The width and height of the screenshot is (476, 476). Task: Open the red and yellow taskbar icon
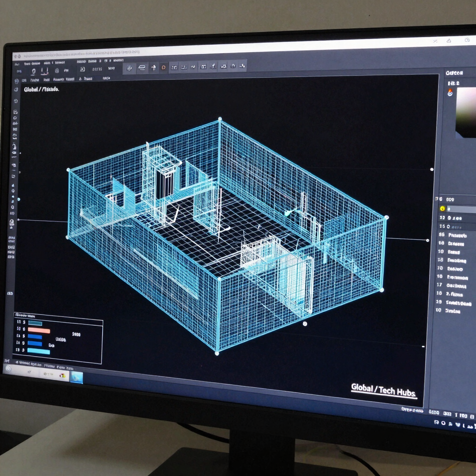[x=63, y=376]
